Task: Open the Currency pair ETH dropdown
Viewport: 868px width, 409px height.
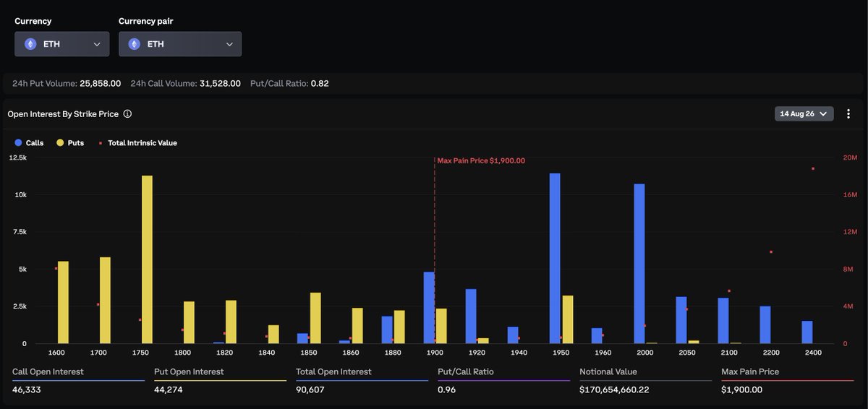Action: (x=180, y=44)
